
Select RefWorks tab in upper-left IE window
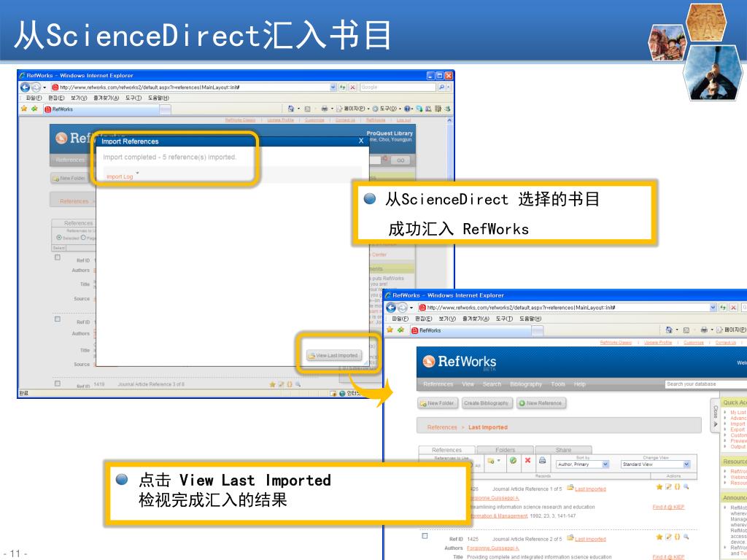(101, 109)
